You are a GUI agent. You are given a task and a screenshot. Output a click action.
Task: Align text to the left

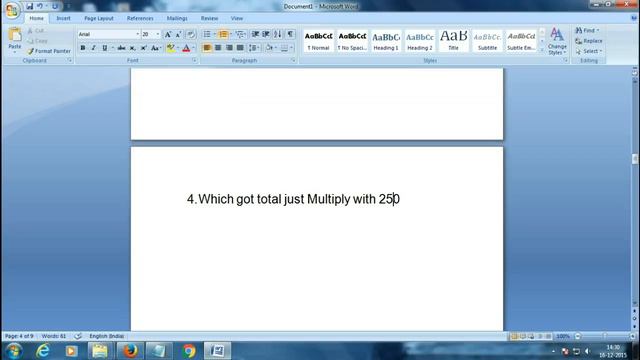[207, 48]
